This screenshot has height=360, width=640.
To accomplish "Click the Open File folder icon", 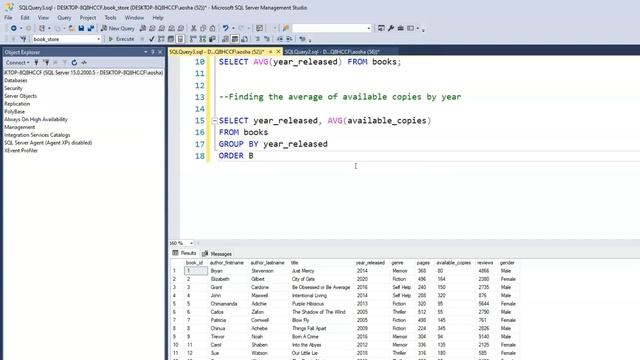I will pyautogui.click(x=71, y=28).
